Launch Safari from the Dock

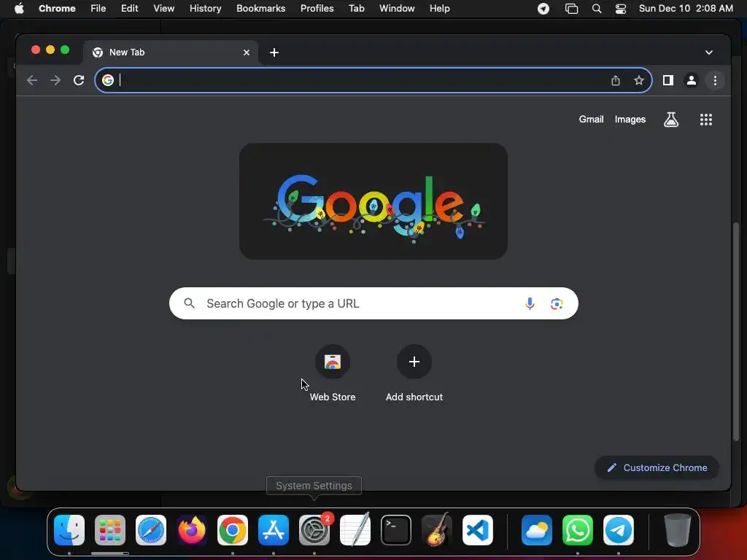[x=151, y=530]
